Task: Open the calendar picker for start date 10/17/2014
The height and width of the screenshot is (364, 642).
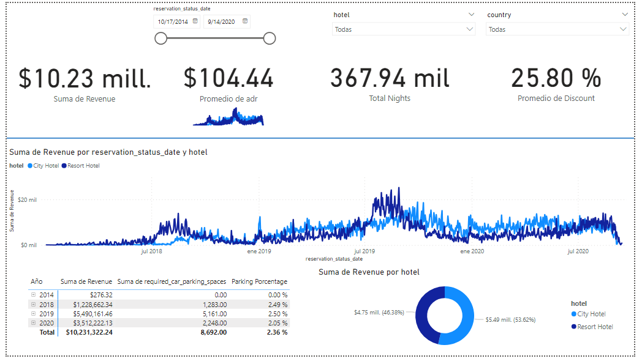Action: pos(195,21)
